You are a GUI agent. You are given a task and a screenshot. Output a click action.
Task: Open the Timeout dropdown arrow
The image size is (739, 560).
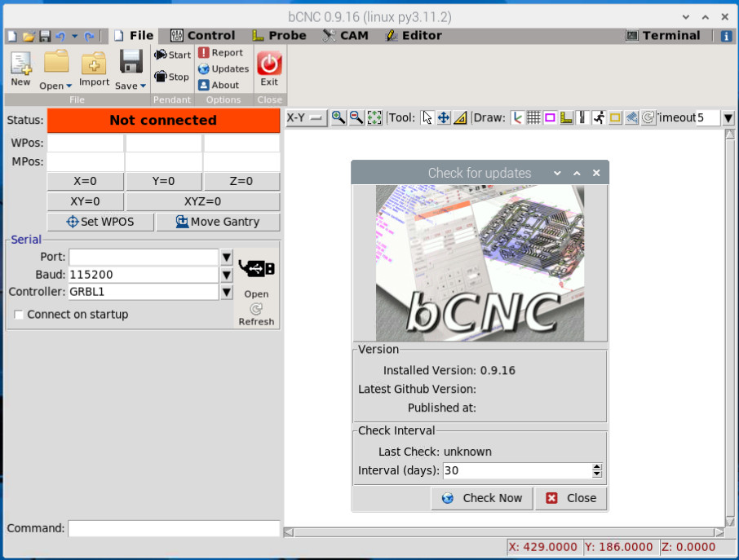click(728, 117)
